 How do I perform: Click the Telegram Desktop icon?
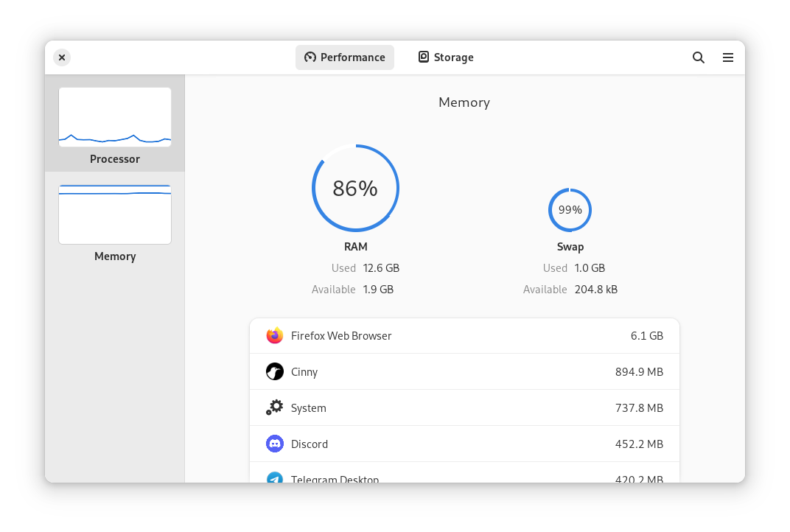click(x=275, y=477)
